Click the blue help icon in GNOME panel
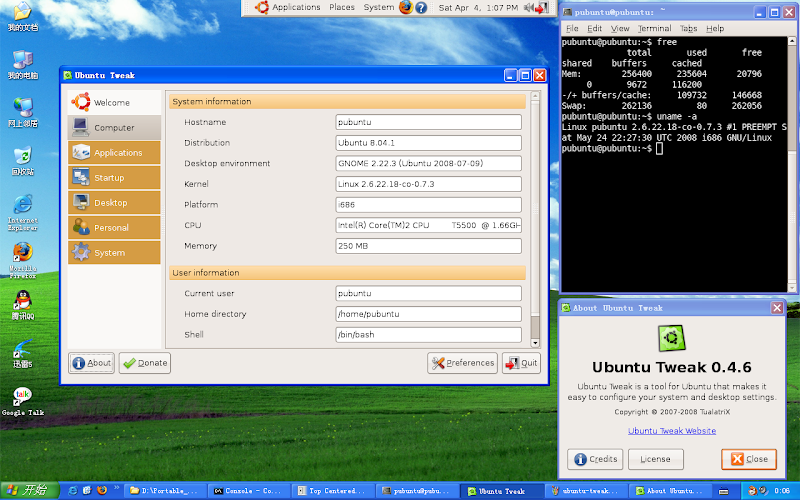The height and width of the screenshot is (500, 800). tap(421, 7)
